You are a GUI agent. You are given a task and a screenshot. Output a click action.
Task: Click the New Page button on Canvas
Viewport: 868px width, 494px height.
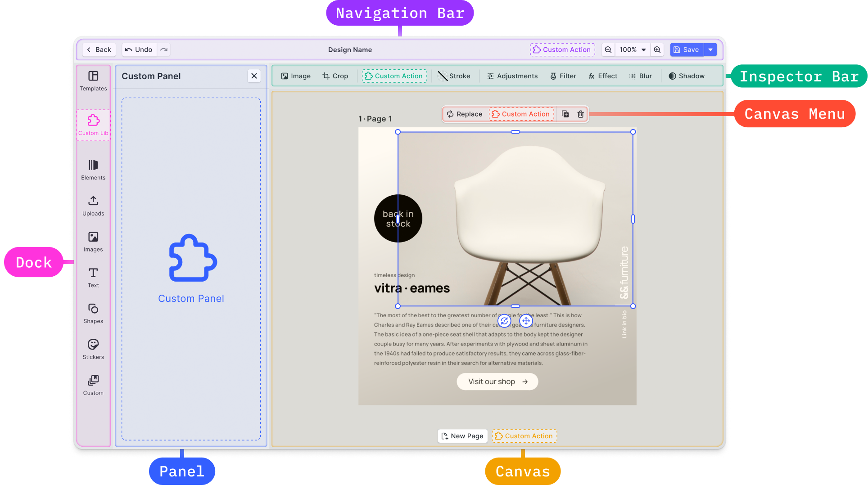tap(463, 436)
